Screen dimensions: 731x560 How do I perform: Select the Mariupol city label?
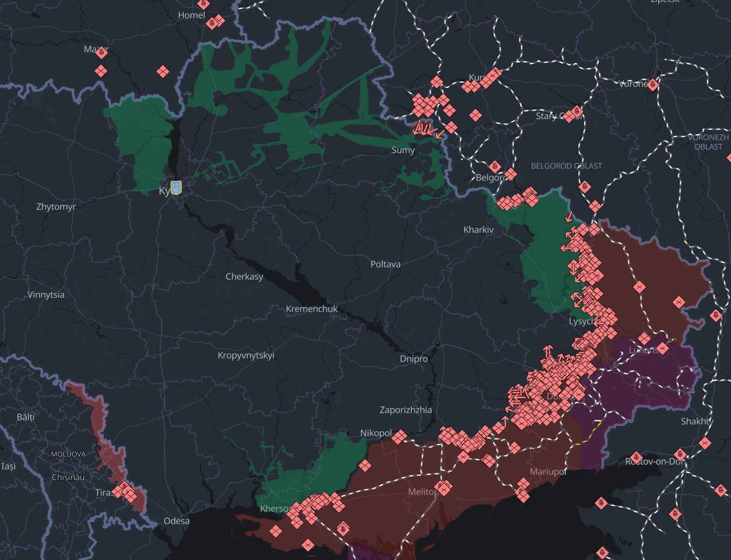(x=548, y=471)
